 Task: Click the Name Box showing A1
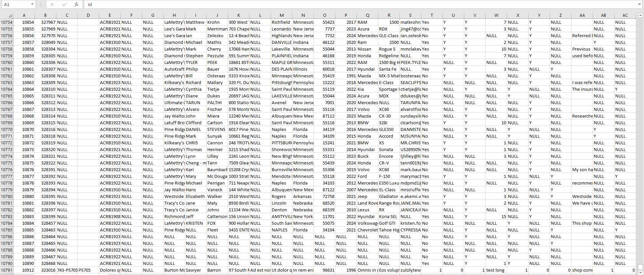click(15, 4)
